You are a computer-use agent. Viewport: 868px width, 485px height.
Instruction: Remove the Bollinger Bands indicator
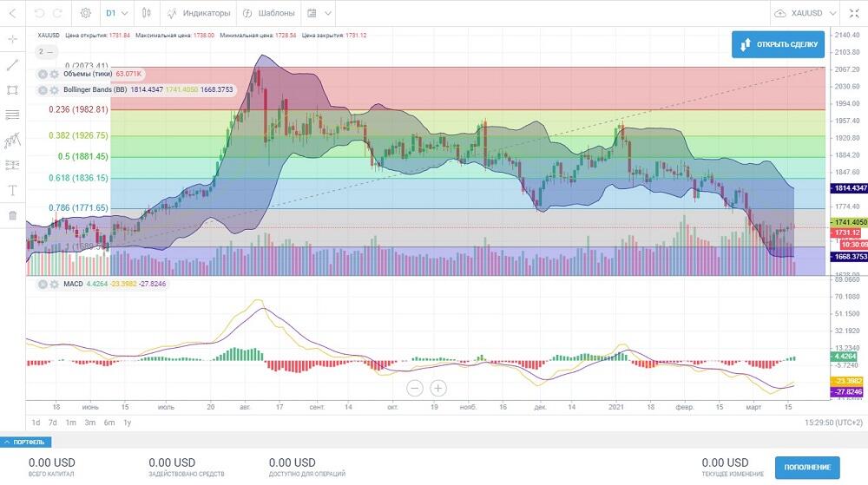click(43, 89)
